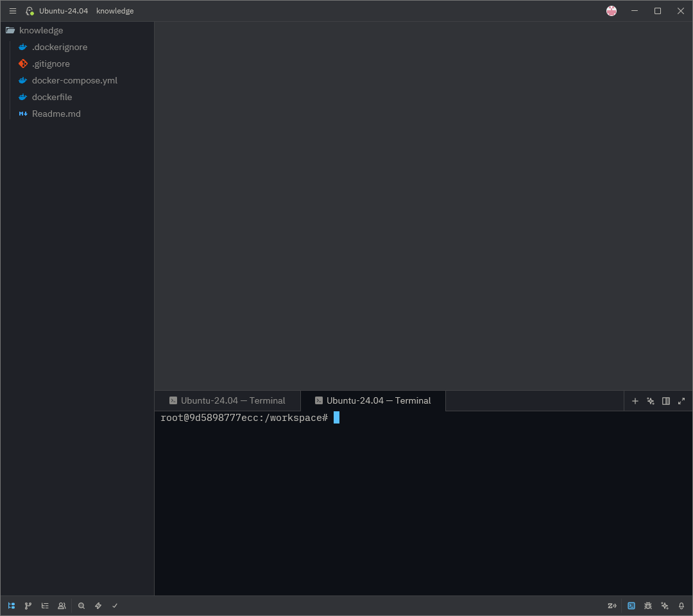693x616 pixels.
Task: Toggle the collaboration panel from status bar
Action: pyautogui.click(x=62, y=606)
